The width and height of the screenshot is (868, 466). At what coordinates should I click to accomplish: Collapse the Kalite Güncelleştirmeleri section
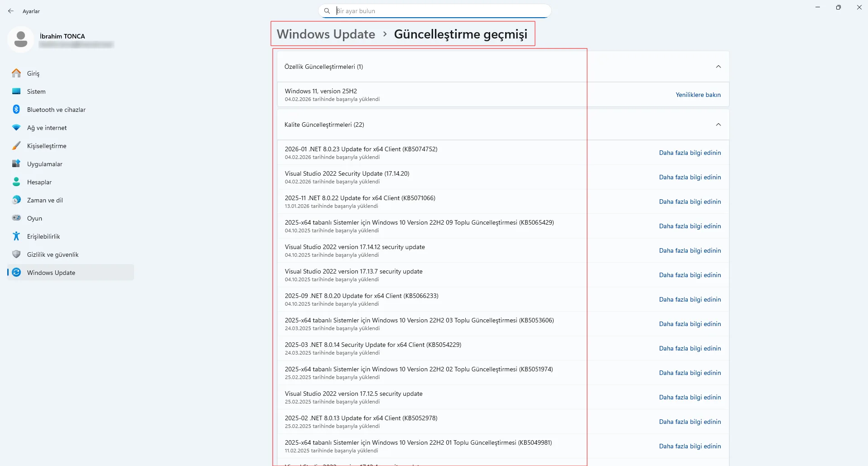click(718, 125)
